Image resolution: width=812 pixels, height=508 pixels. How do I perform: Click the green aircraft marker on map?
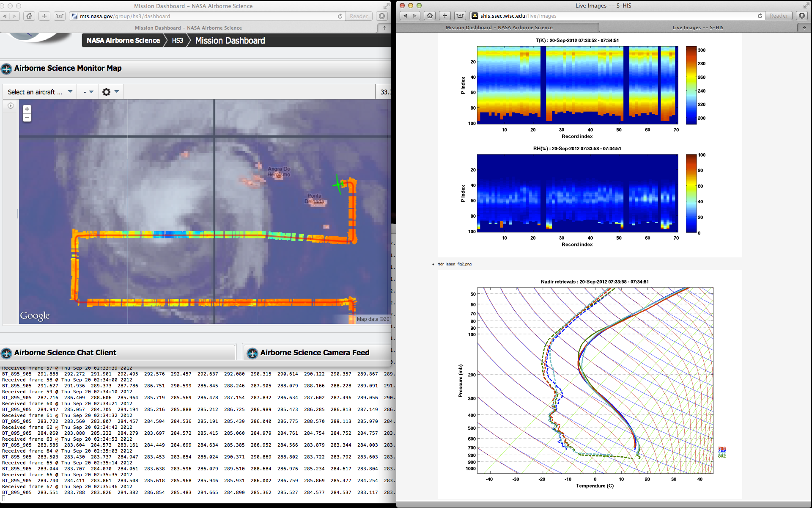tap(337, 185)
